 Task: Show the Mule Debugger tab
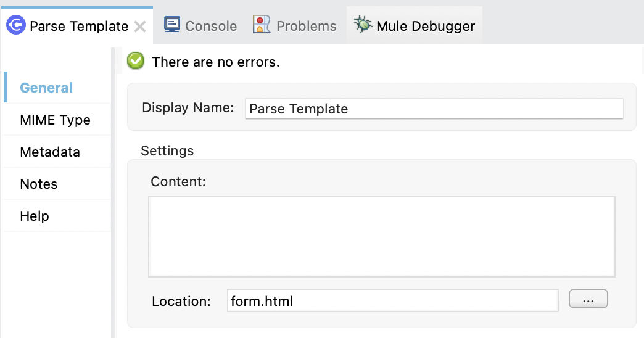[x=426, y=26]
